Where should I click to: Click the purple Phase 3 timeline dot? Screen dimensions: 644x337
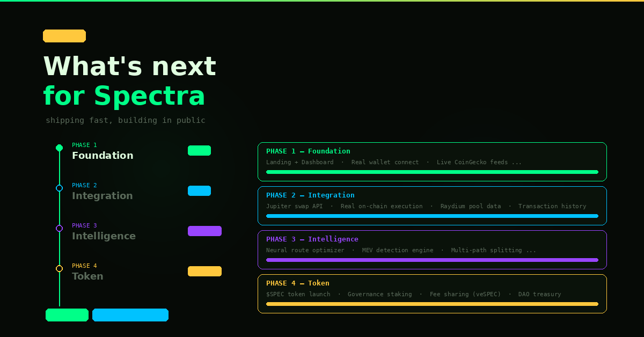59,229
